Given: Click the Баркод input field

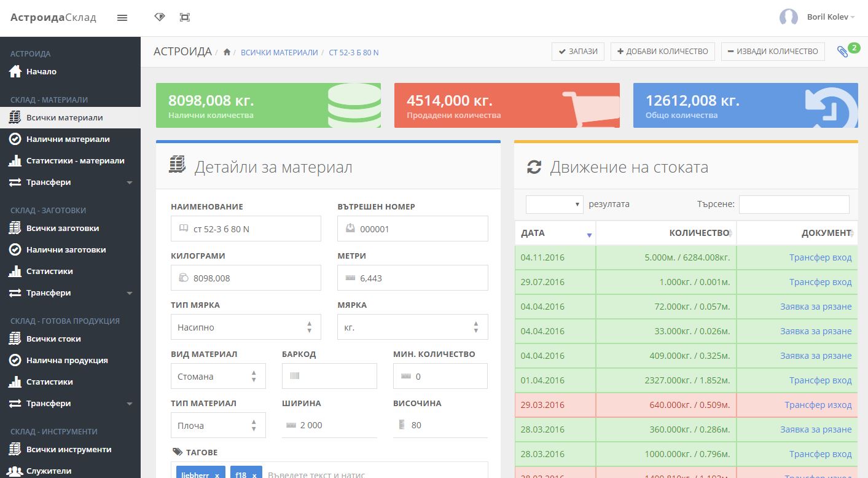Looking at the screenshot, I should click(329, 376).
